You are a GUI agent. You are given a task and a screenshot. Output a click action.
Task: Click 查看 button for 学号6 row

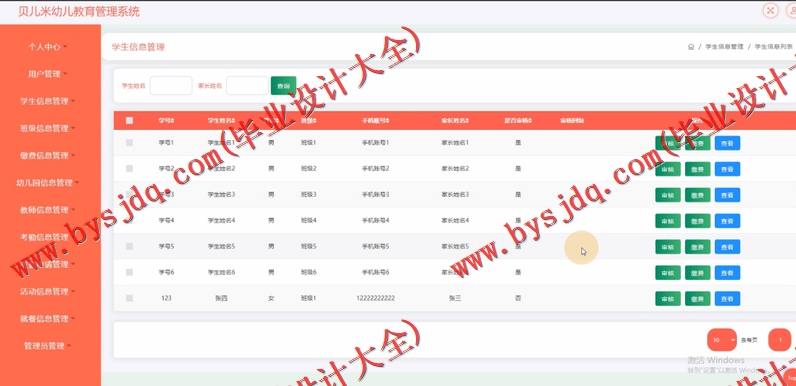click(727, 273)
